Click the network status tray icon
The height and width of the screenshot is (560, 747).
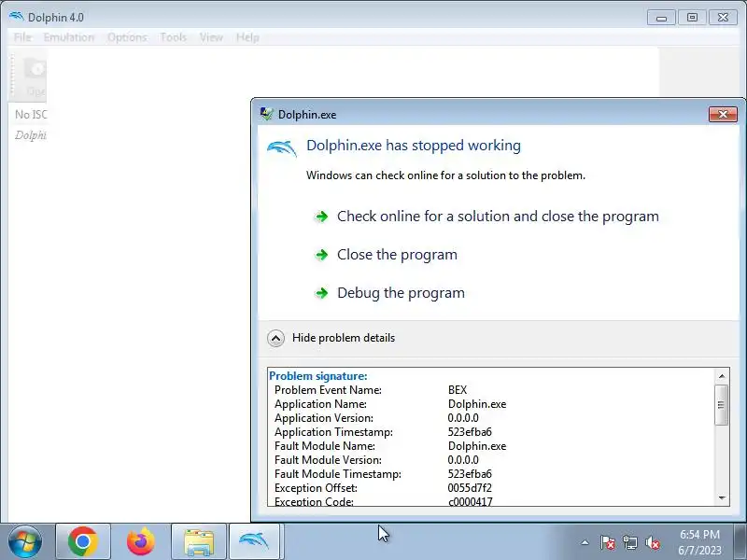[629, 542]
